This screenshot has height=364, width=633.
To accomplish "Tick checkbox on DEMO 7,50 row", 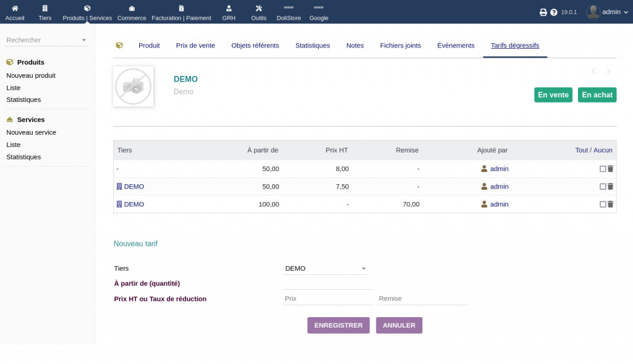I will pyautogui.click(x=603, y=187).
